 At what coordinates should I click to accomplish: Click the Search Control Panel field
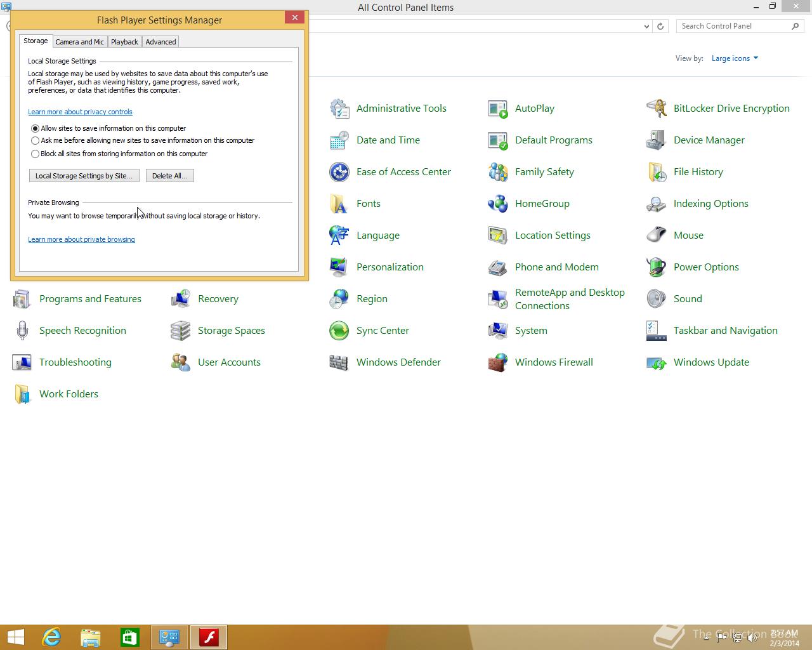[x=733, y=26]
